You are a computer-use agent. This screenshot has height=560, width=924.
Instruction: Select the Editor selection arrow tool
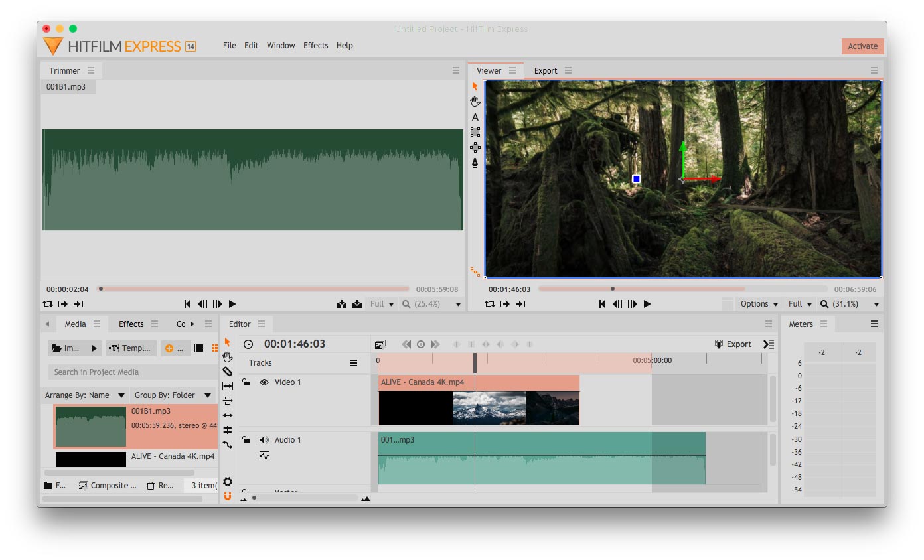pyautogui.click(x=228, y=342)
